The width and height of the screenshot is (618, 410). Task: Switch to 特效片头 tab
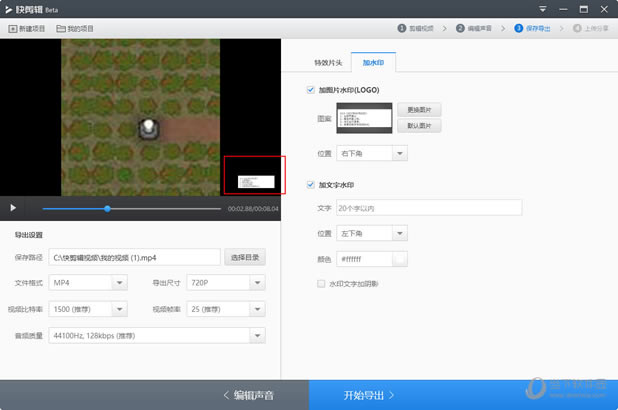pos(328,63)
